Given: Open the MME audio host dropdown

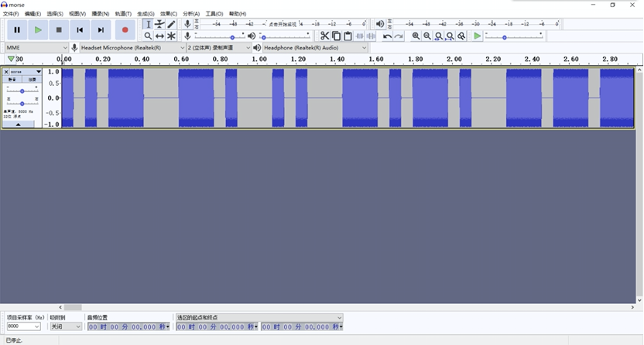Looking at the screenshot, I should tap(36, 48).
